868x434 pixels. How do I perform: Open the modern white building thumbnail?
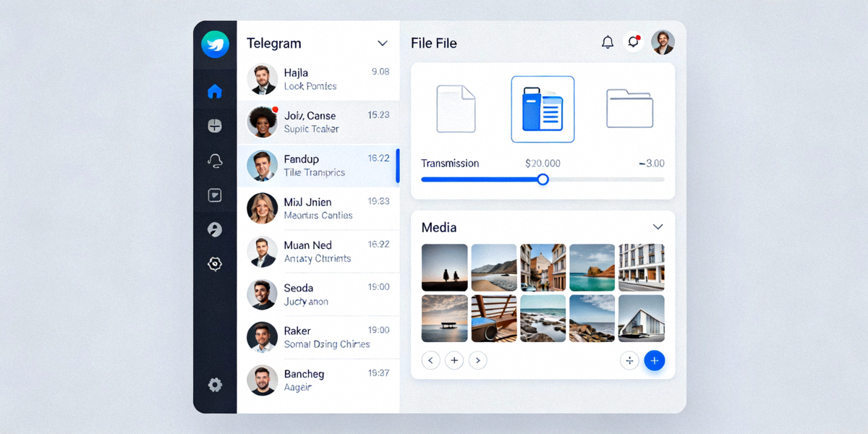(641, 318)
